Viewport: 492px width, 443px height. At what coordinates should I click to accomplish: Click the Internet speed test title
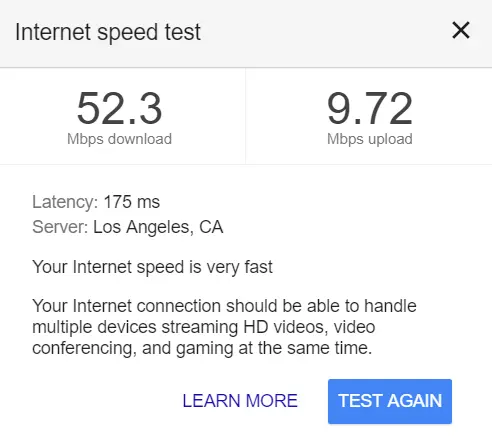(108, 33)
